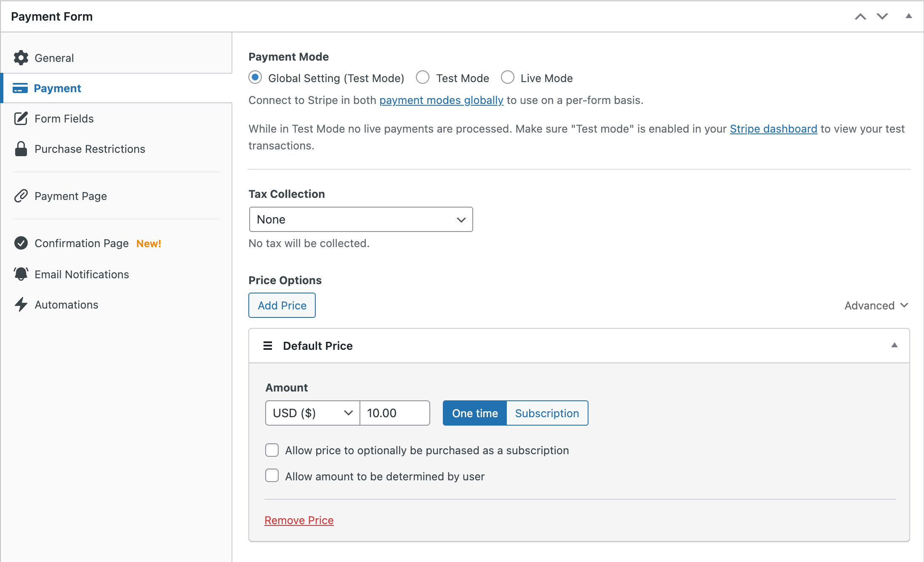Image resolution: width=924 pixels, height=562 pixels.
Task: Expand the Advanced price options
Action: (876, 306)
